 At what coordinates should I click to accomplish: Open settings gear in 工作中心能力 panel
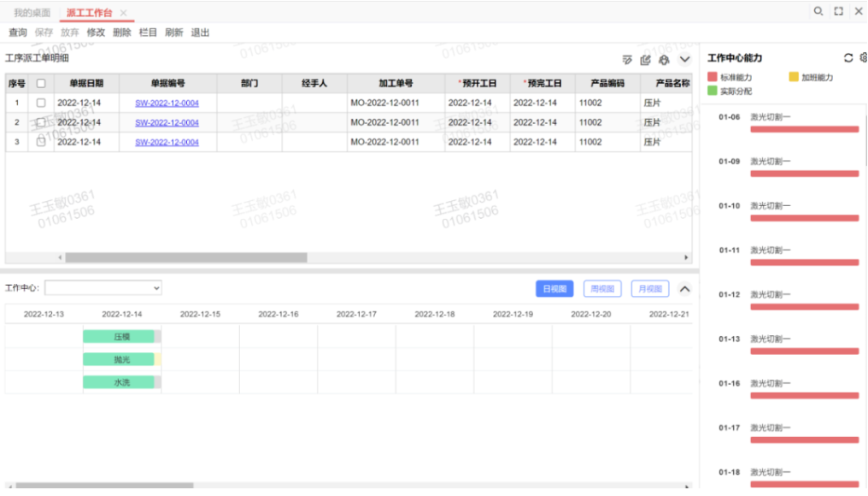tap(864, 58)
